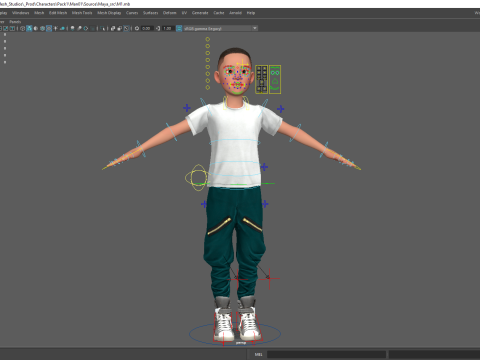480x360 pixels.
Task: Open the Cache menu
Action: 219,13
